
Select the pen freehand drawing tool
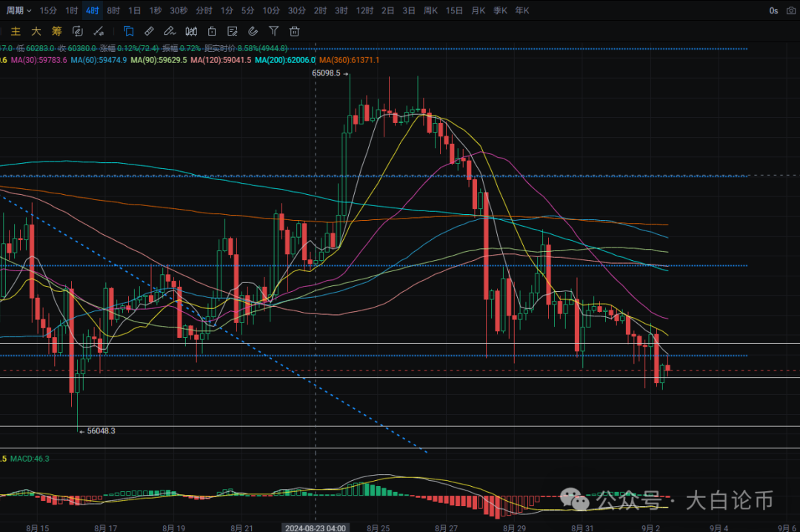tap(170, 32)
